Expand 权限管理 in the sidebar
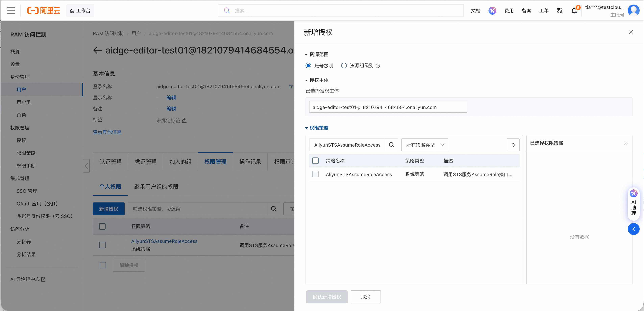The image size is (644, 311). pos(20,128)
